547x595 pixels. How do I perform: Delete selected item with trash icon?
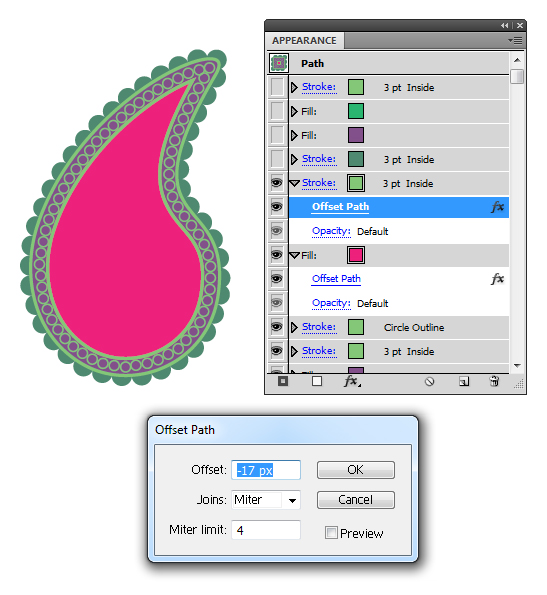pos(494,381)
